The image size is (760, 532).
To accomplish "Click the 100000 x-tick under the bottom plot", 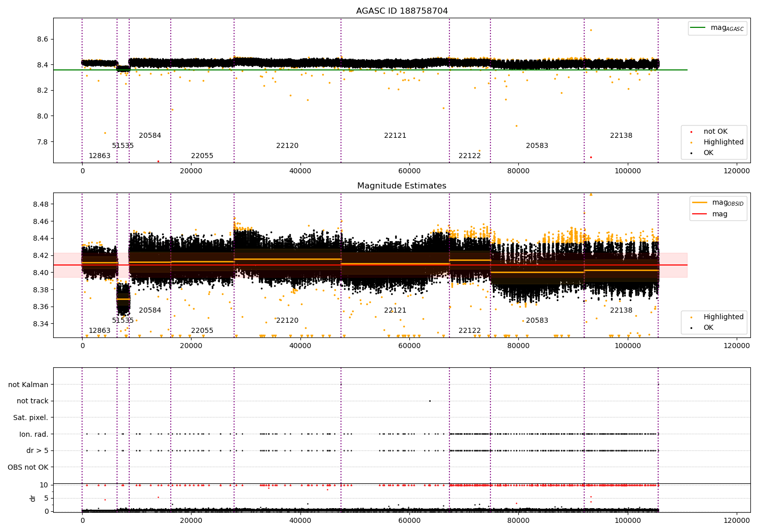I will pos(628,521).
